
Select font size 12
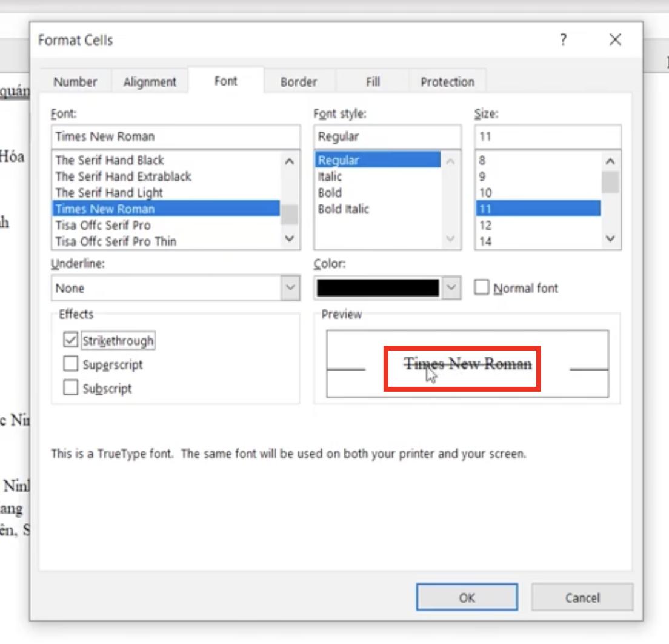tap(538, 225)
